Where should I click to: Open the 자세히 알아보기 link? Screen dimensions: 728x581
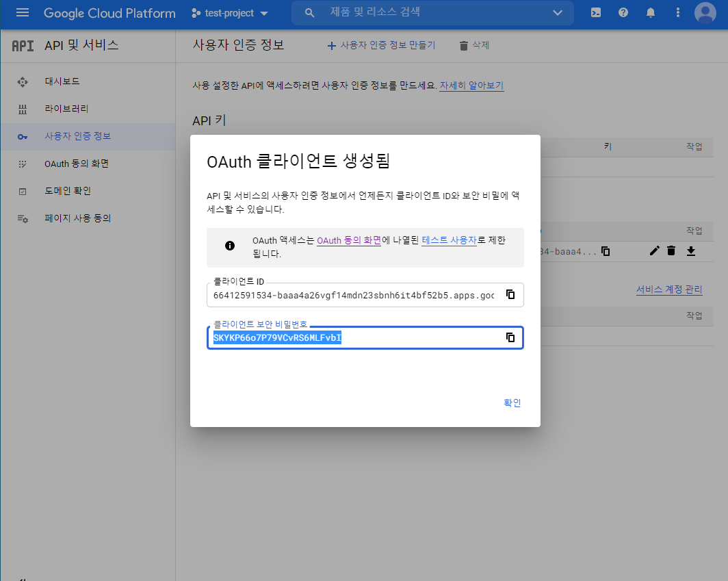[x=471, y=86]
